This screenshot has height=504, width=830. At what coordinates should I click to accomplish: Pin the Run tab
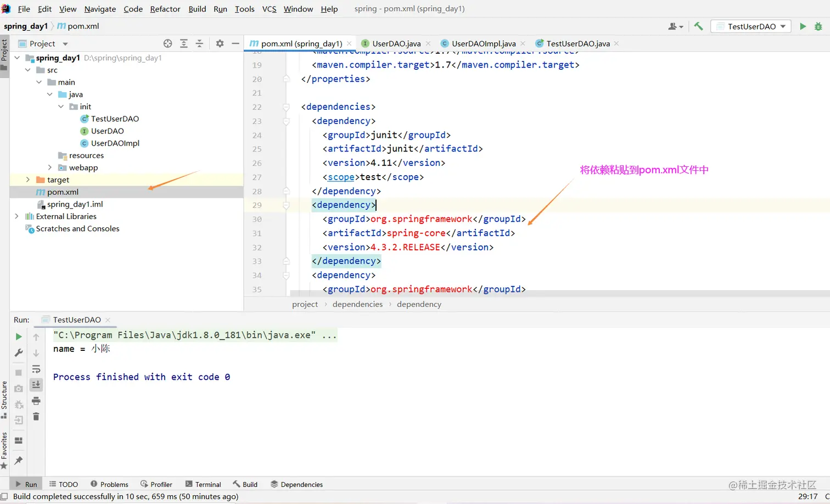tap(19, 460)
